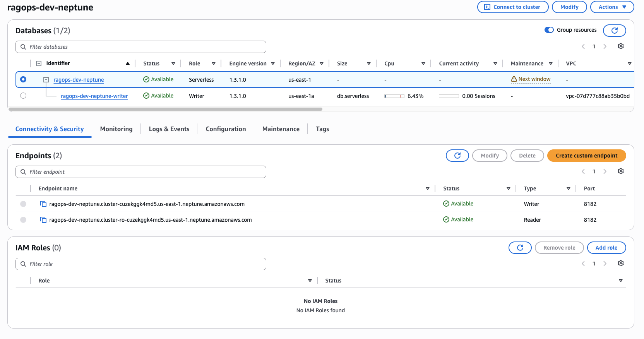Refresh the Databases list
Screen dimensions: 644x339
coord(614,30)
